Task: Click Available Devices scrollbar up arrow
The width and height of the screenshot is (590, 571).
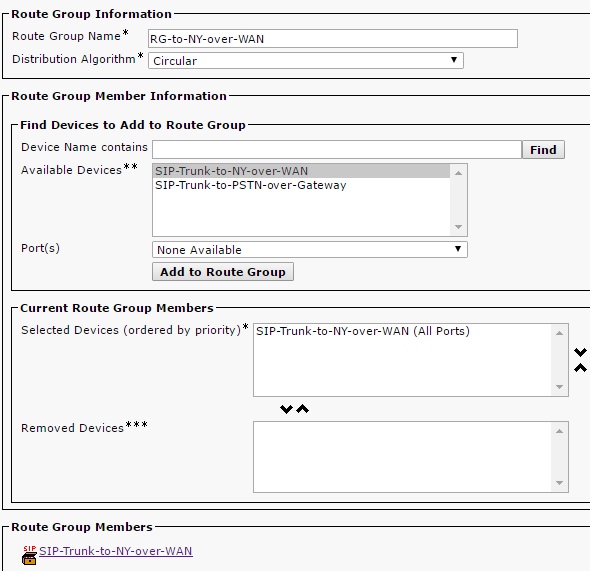Action: coord(458,173)
